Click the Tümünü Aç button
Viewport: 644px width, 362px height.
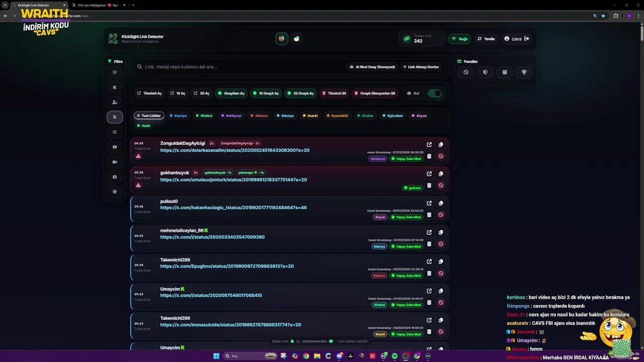149,94
